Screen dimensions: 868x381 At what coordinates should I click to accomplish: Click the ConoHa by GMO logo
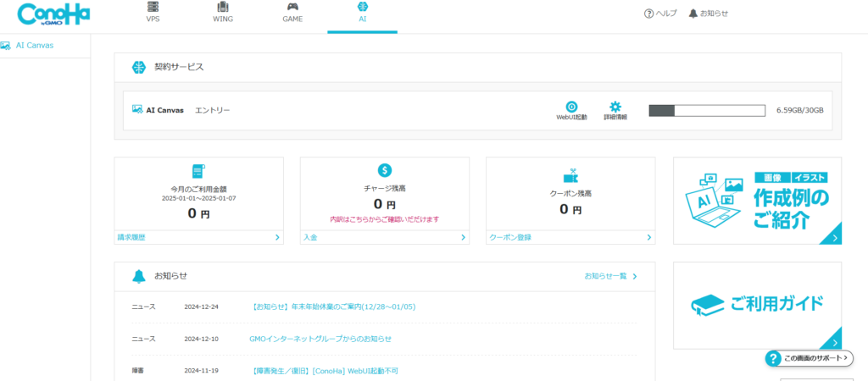(x=53, y=15)
